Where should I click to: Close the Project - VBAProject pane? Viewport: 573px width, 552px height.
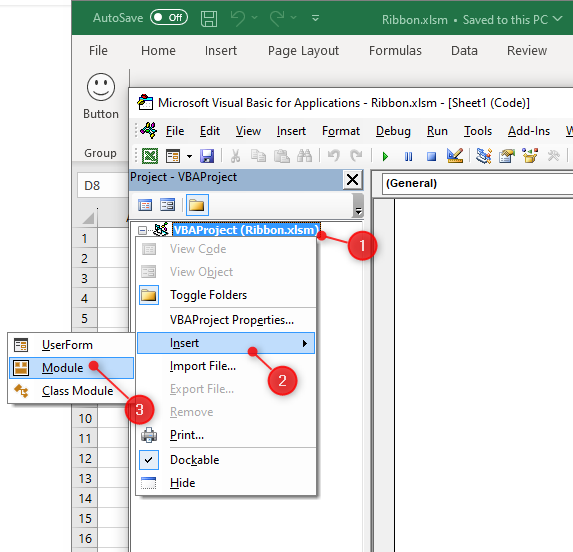point(352,179)
